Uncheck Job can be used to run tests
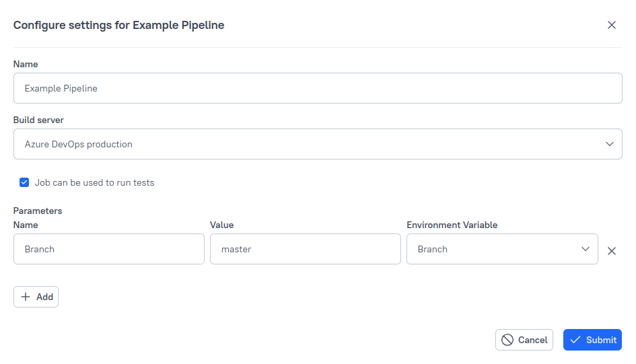Screen dimensions: 636x364 pos(24,182)
